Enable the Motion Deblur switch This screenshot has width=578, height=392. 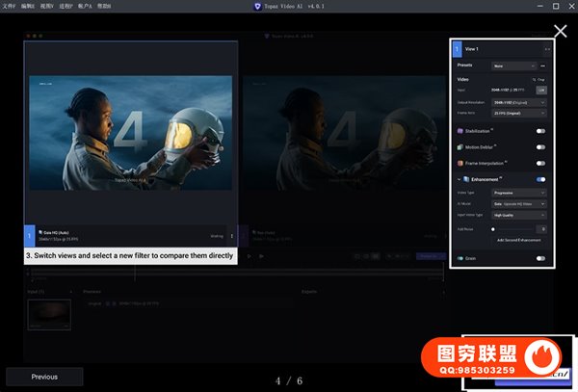(540, 147)
